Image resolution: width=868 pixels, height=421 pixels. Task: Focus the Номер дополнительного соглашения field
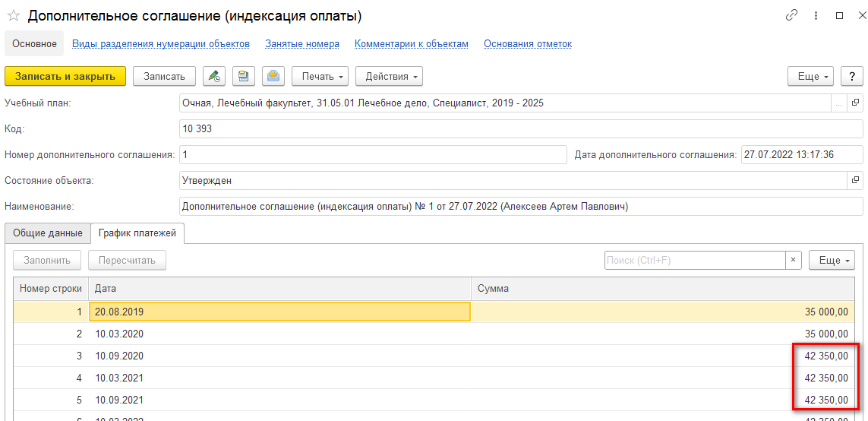[373, 154]
